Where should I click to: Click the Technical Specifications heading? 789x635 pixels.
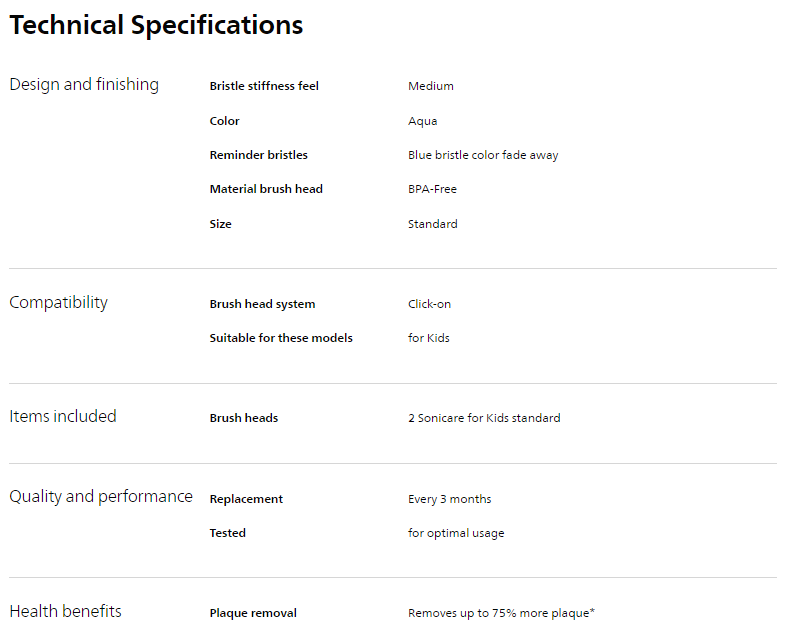click(156, 25)
